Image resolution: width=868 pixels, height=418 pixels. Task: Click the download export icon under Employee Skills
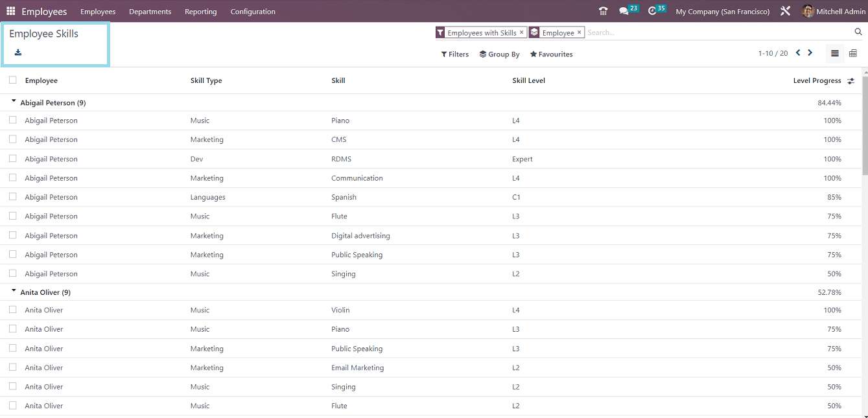[x=18, y=52]
